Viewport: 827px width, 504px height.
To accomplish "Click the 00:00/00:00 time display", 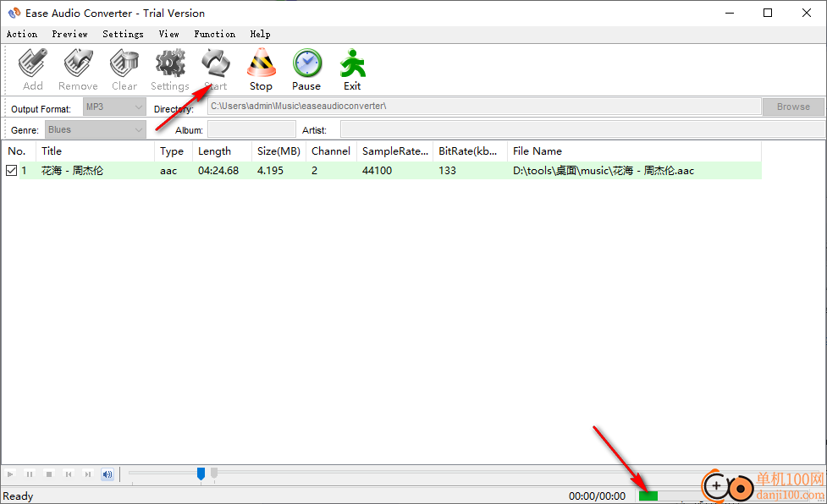I will [597, 496].
